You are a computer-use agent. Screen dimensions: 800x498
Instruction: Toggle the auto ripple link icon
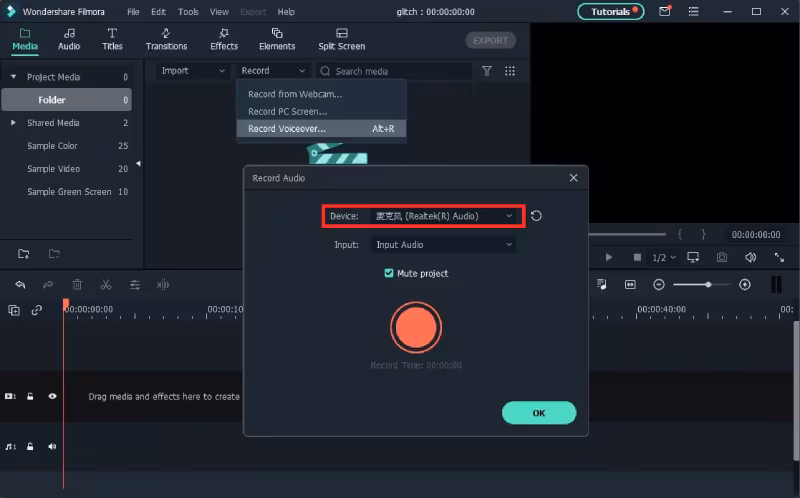click(37, 310)
